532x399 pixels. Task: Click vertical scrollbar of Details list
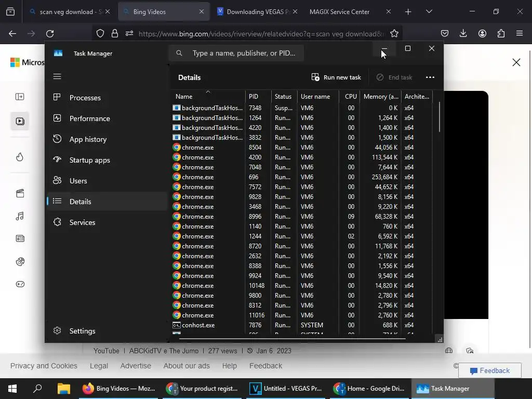(440, 117)
